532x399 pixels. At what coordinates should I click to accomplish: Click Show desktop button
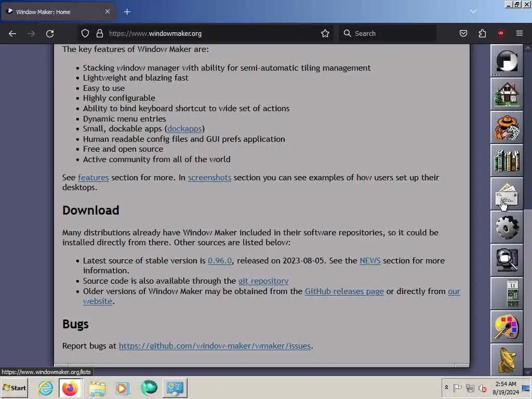click(x=526, y=388)
